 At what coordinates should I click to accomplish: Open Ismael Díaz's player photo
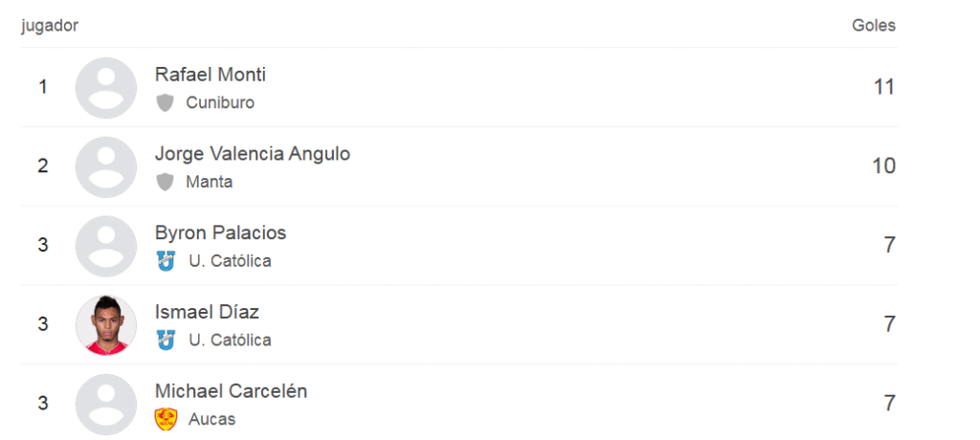106,325
